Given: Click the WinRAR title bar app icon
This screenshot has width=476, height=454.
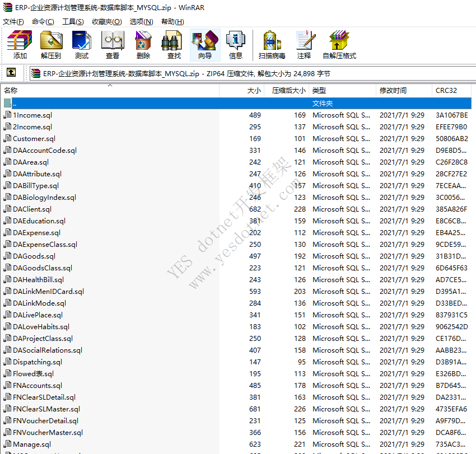Looking at the screenshot, I should pos(8,7).
